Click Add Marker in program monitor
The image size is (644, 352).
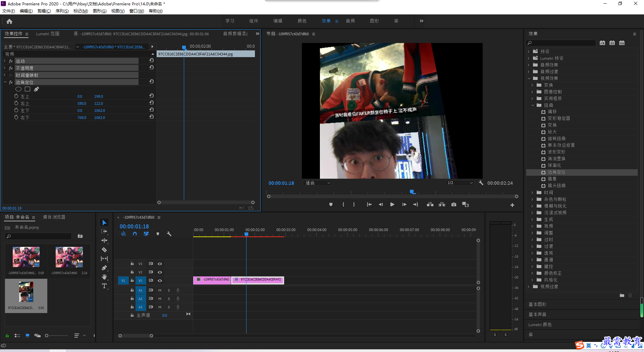331,205
